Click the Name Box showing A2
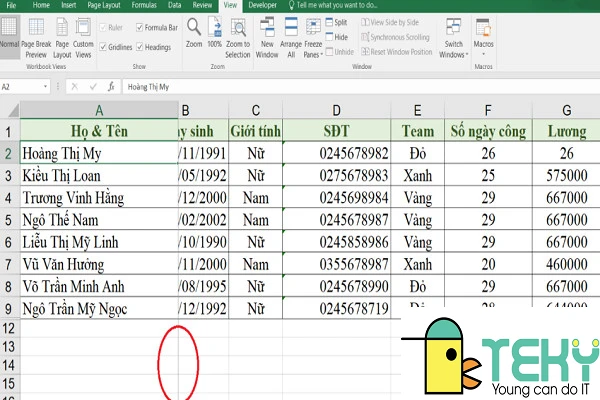Viewport: 600px width, 400px height. (x=25, y=87)
